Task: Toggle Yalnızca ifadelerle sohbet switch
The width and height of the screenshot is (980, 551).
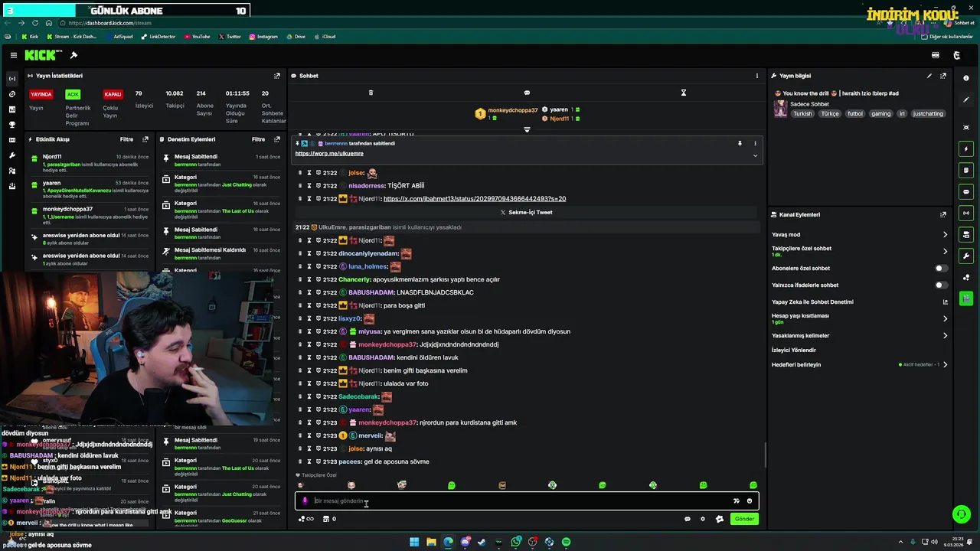Action: click(x=942, y=285)
